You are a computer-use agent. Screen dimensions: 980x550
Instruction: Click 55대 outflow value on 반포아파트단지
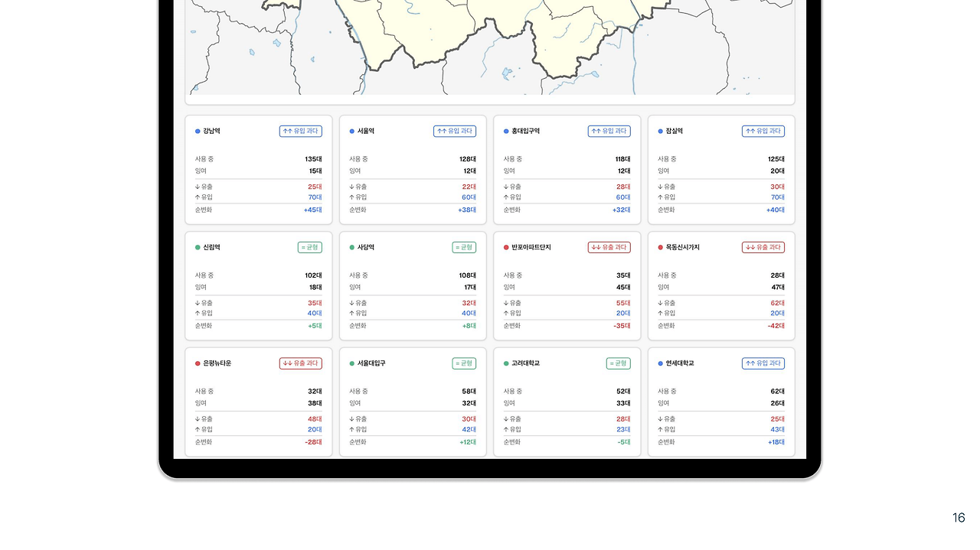[x=623, y=303]
